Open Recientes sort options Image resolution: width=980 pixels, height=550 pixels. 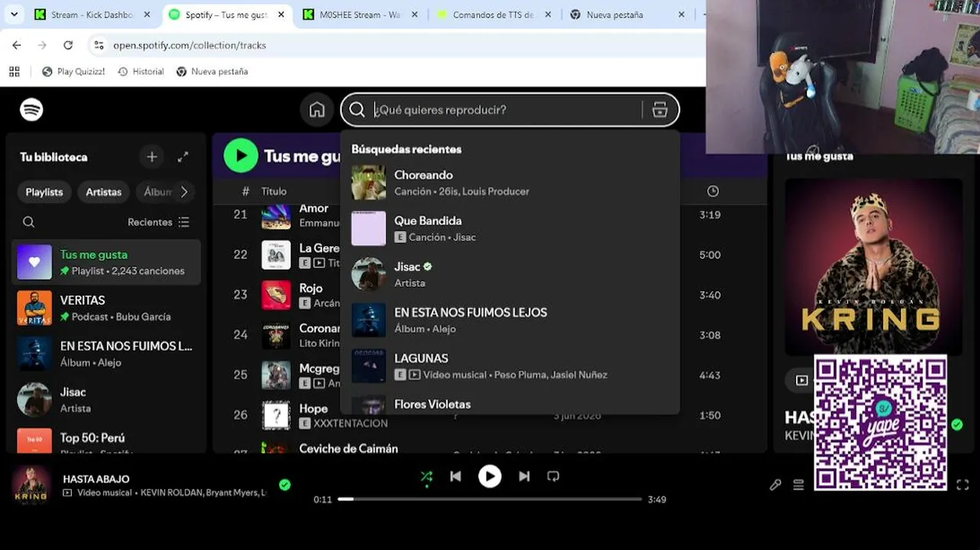159,222
